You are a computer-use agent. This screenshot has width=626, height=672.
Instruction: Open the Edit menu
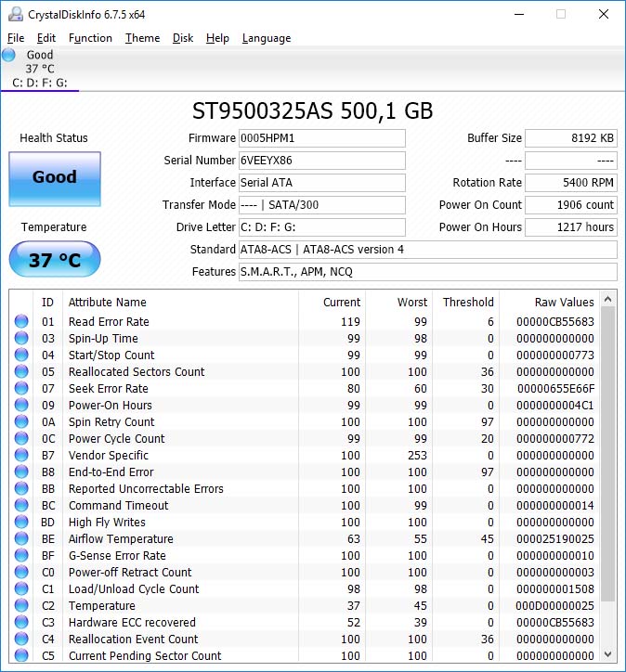click(x=46, y=38)
